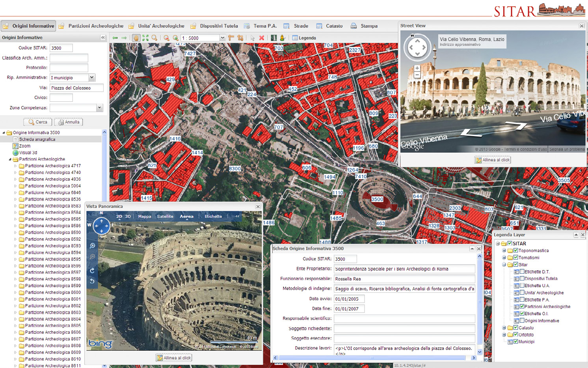Collapse the Origini Informative side panel
This screenshot has width=588, height=368.
pyautogui.click(x=103, y=37)
